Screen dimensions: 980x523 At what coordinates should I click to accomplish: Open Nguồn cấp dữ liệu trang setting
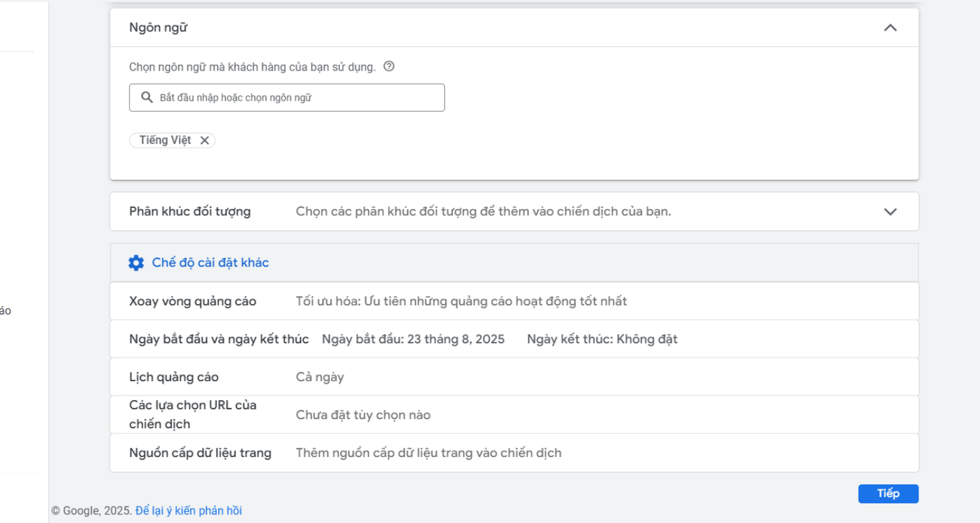200,453
